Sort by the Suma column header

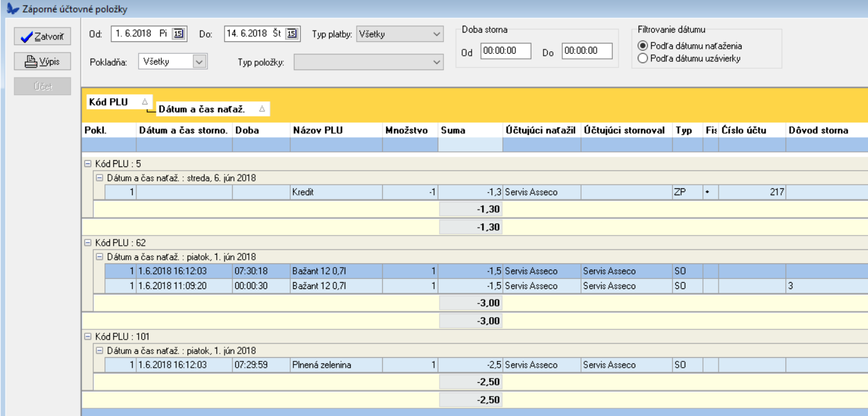470,130
